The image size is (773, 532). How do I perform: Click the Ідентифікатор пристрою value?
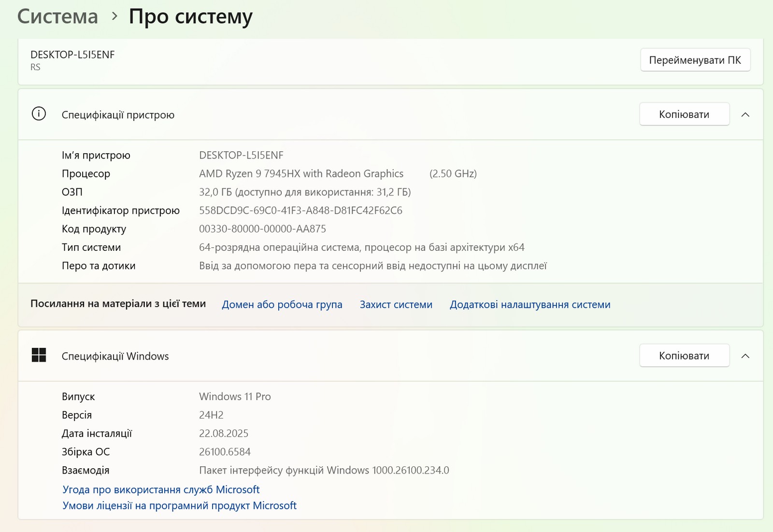(301, 210)
